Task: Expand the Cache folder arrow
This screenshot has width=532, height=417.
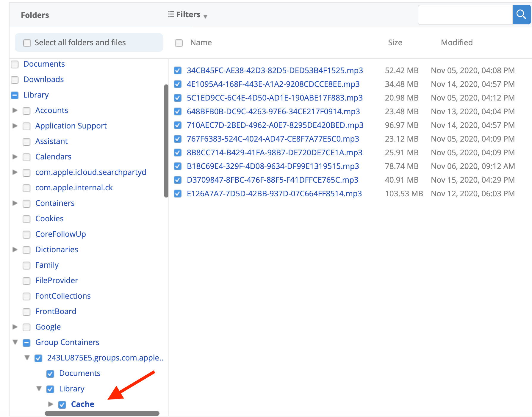Action: (x=51, y=404)
